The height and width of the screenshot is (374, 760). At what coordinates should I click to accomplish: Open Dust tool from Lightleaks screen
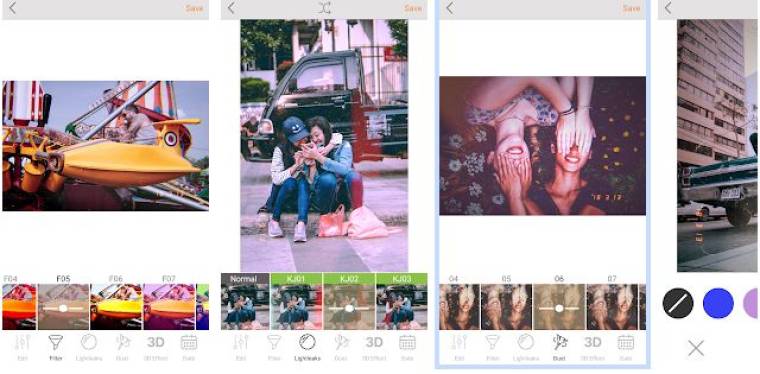(x=341, y=348)
